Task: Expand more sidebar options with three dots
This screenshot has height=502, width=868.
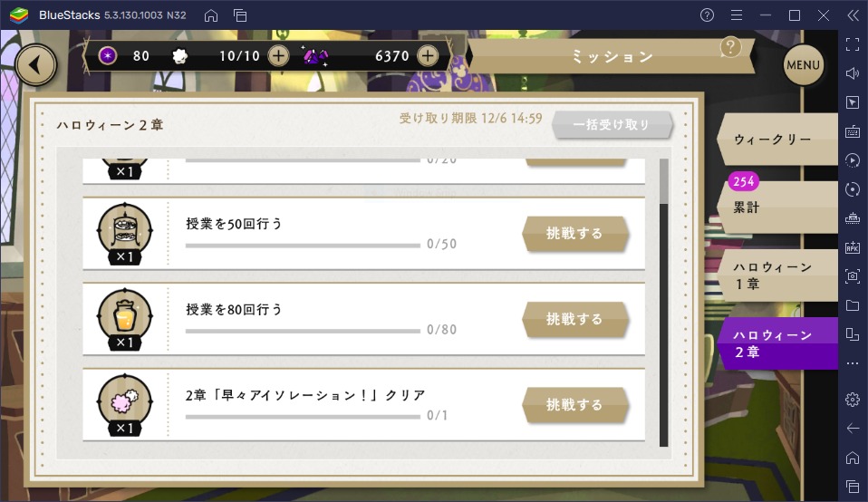Action: click(x=853, y=363)
